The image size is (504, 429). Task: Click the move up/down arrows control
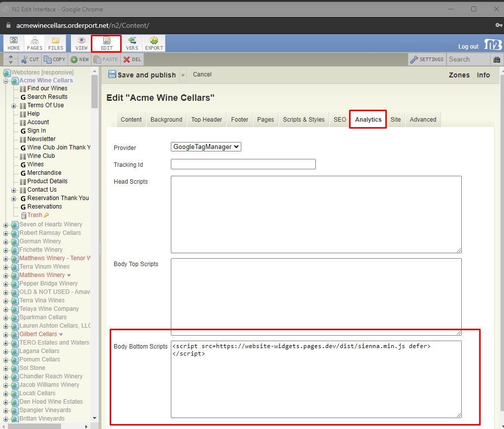click(x=10, y=60)
